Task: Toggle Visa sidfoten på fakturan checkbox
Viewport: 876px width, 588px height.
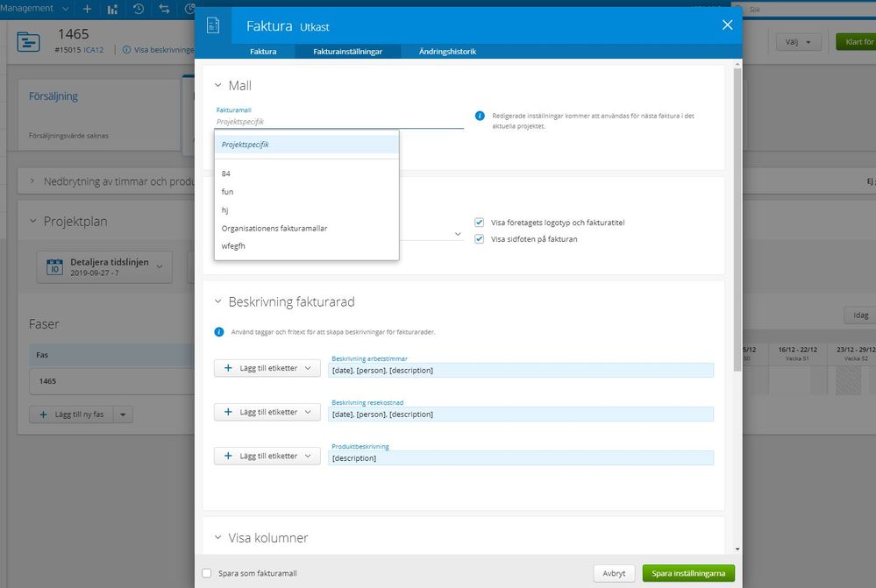Action: tap(479, 239)
